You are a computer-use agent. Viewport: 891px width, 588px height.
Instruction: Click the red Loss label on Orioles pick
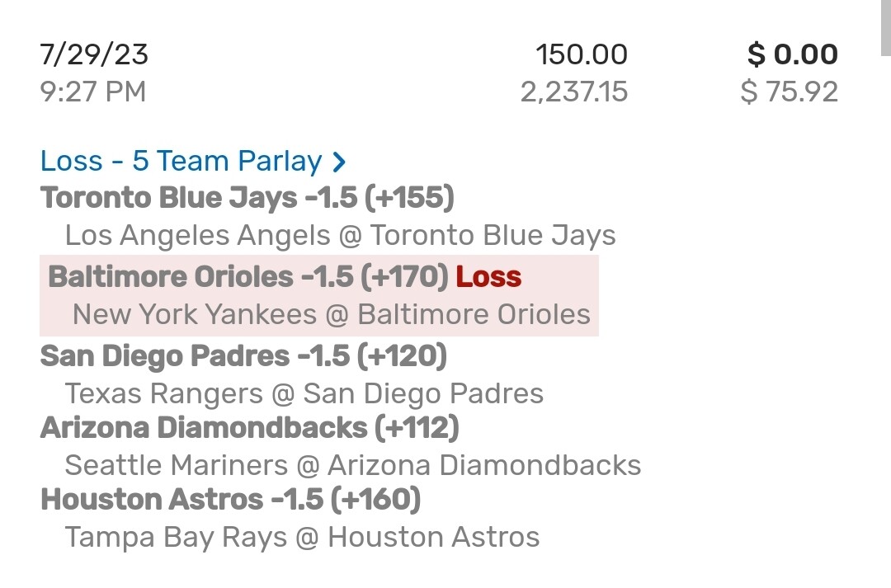(488, 276)
